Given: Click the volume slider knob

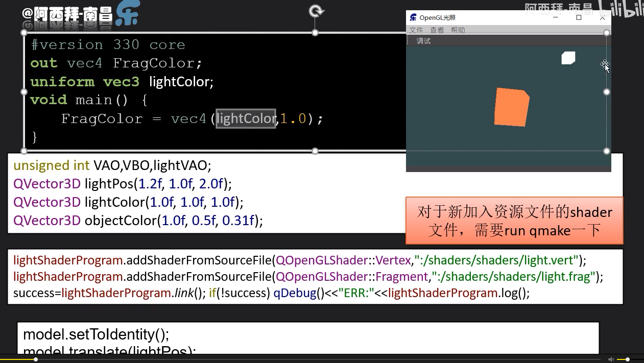Looking at the screenshot, I should click(628, 359).
